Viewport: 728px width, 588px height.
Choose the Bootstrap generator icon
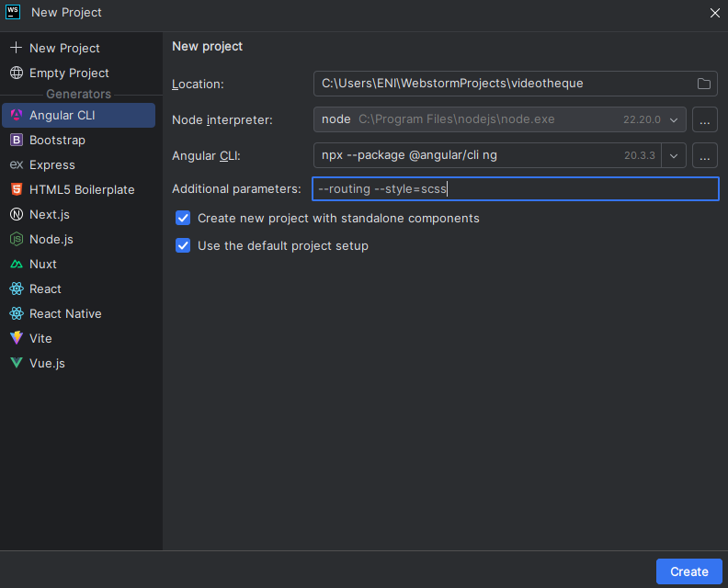tap(16, 141)
